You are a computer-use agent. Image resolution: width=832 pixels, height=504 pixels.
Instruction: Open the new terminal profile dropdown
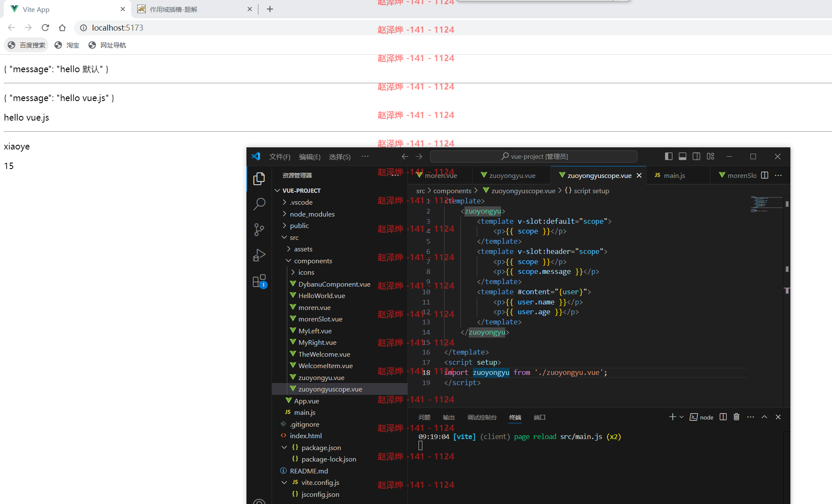pos(682,417)
